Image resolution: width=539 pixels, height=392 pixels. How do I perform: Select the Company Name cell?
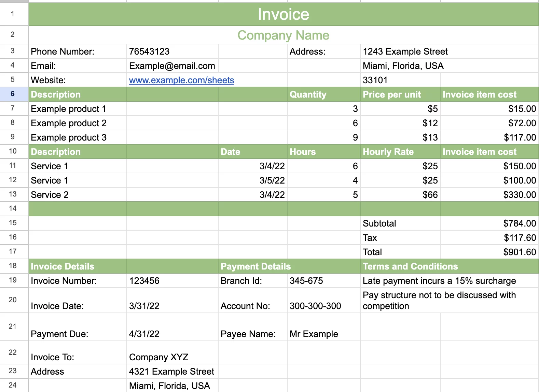[x=283, y=35]
